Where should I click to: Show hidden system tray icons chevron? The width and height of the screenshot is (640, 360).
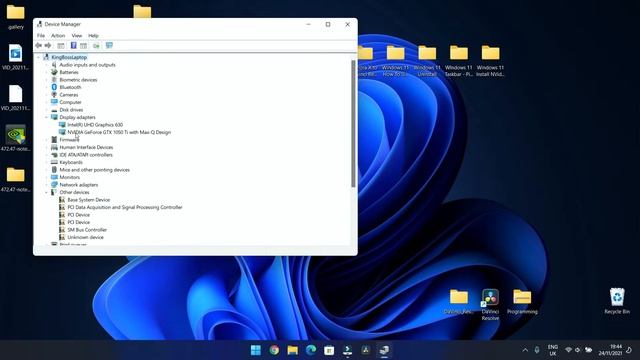tap(525, 350)
